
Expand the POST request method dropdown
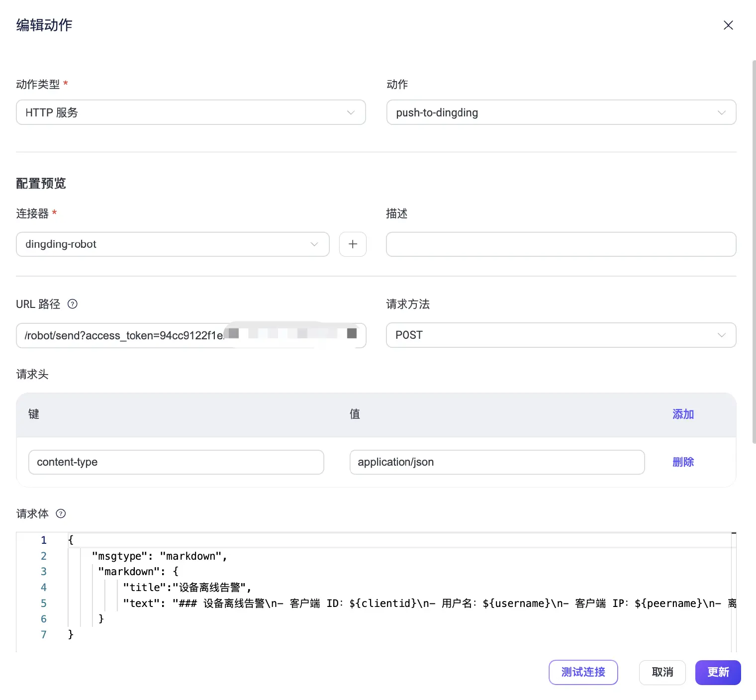[561, 335]
